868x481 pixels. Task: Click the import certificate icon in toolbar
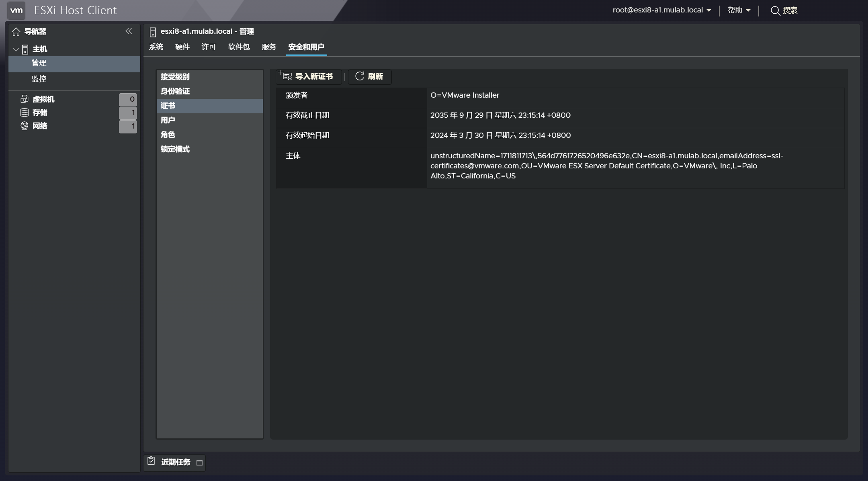(x=285, y=76)
